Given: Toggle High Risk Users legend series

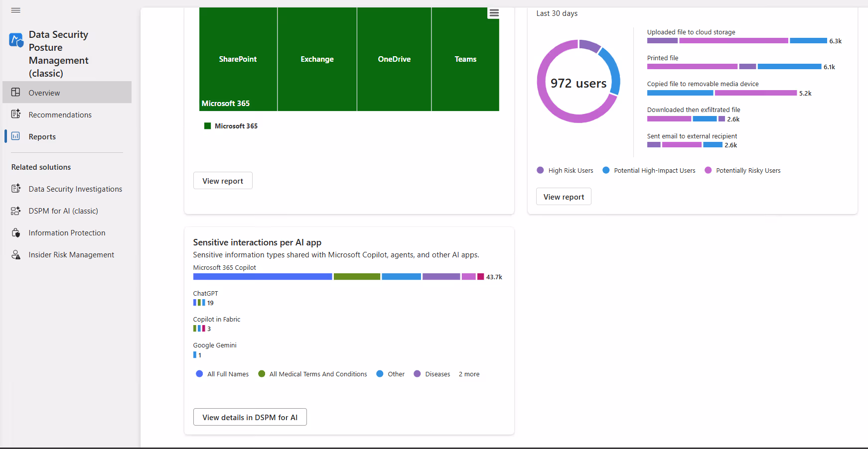Looking at the screenshot, I should tap(565, 170).
